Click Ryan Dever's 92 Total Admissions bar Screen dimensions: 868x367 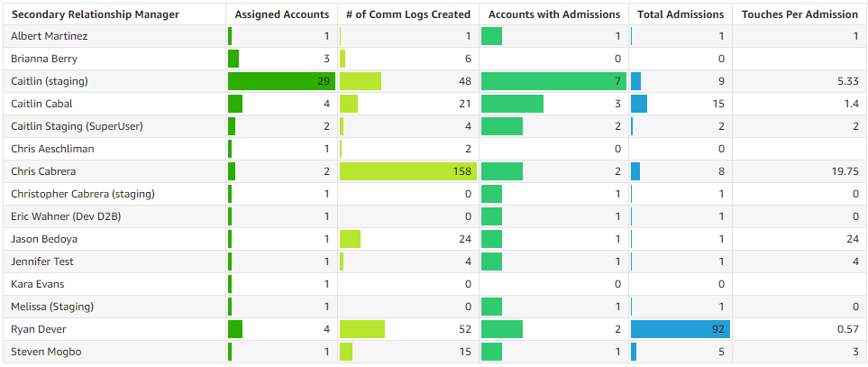point(680,329)
